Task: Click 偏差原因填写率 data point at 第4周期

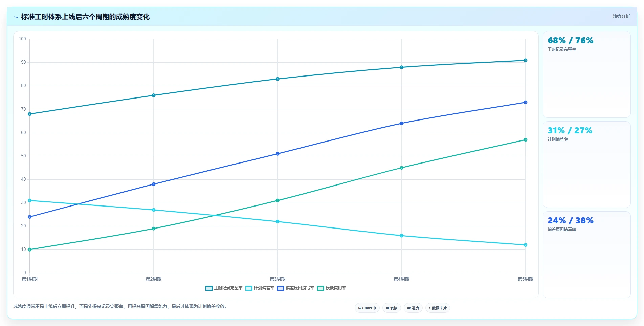Action: tap(401, 124)
